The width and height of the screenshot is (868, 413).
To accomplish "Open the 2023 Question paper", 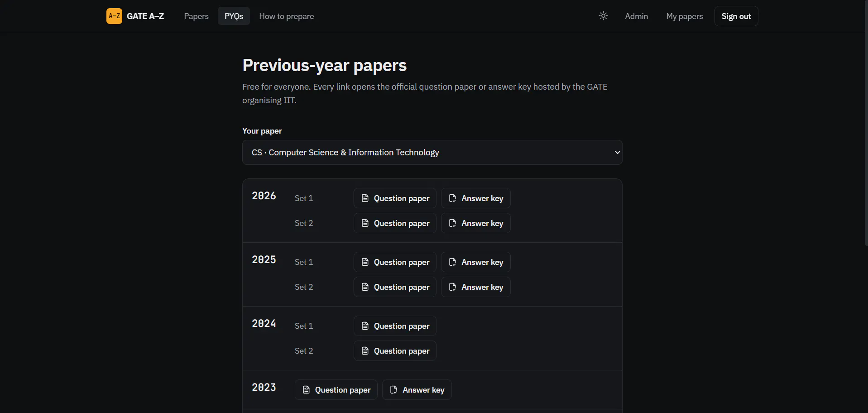I will (x=336, y=390).
